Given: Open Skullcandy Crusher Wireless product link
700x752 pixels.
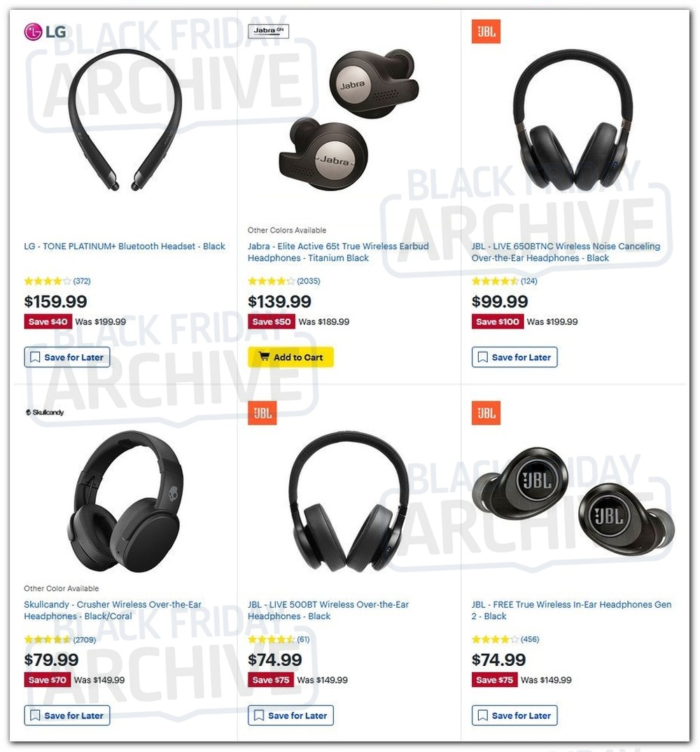Looking at the screenshot, I should click(x=113, y=611).
